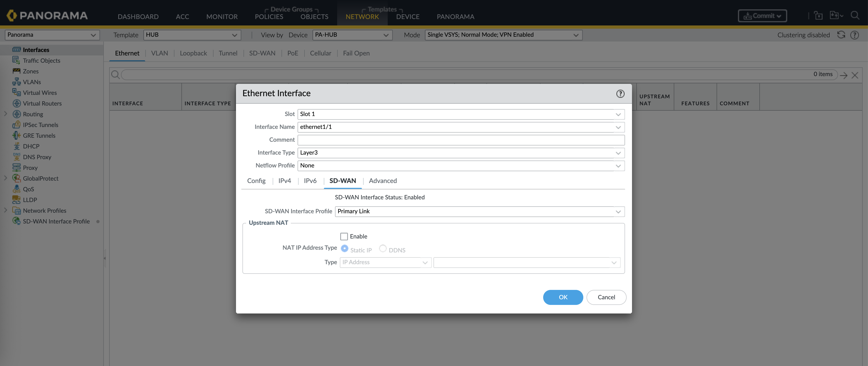Click the Ethernet Interface dialog help icon
Image resolution: width=868 pixels, height=366 pixels.
pyautogui.click(x=620, y=94)
